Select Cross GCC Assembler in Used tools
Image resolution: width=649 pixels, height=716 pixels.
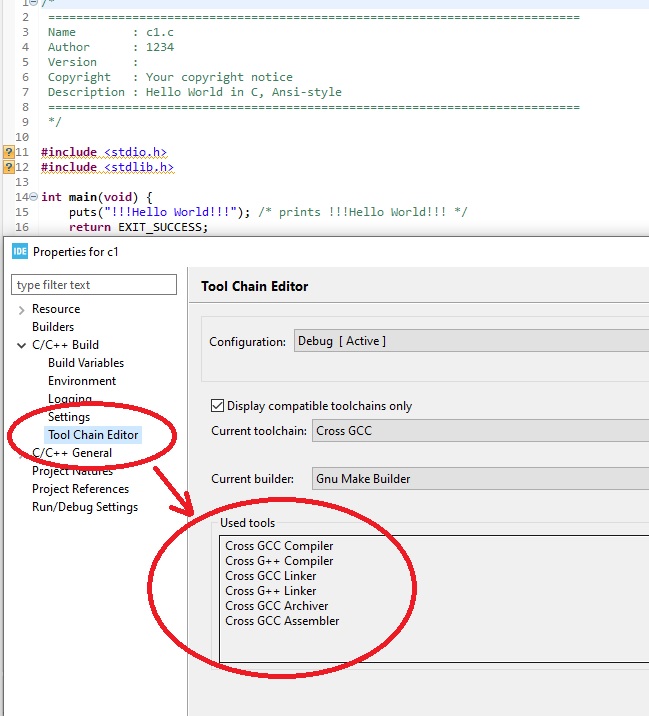282,621
